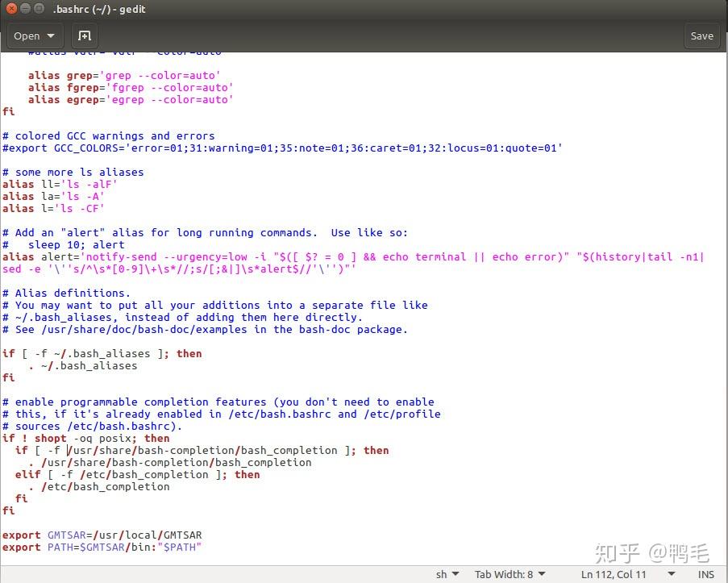Click the final fi statement line

pos(8,510)
